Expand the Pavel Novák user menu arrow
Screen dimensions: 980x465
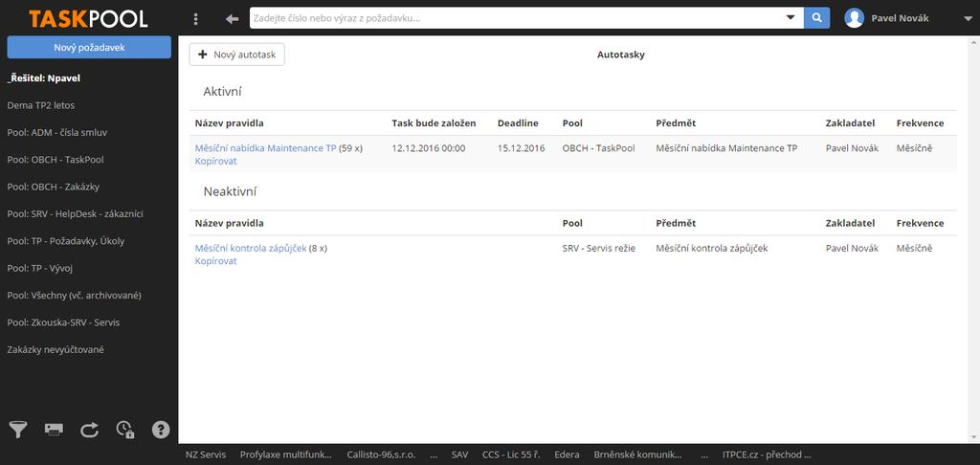click(x=968, y=19)
